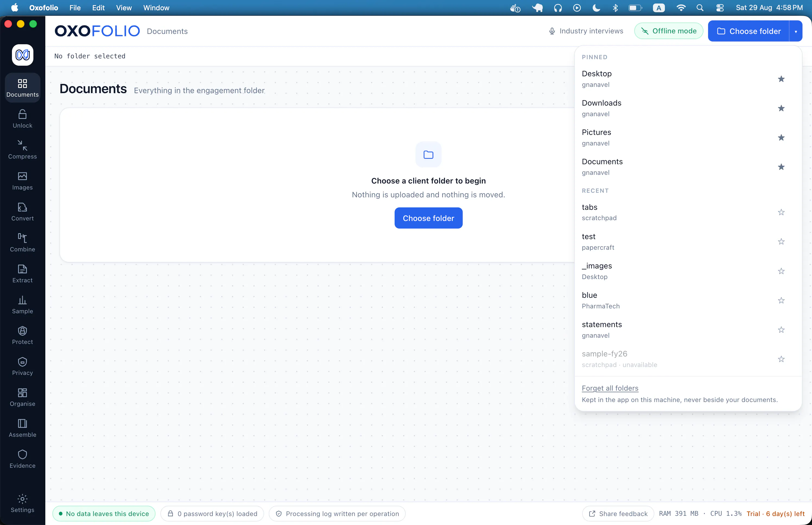Click 0 password key(s) loaded indicator

click(212, 514)
